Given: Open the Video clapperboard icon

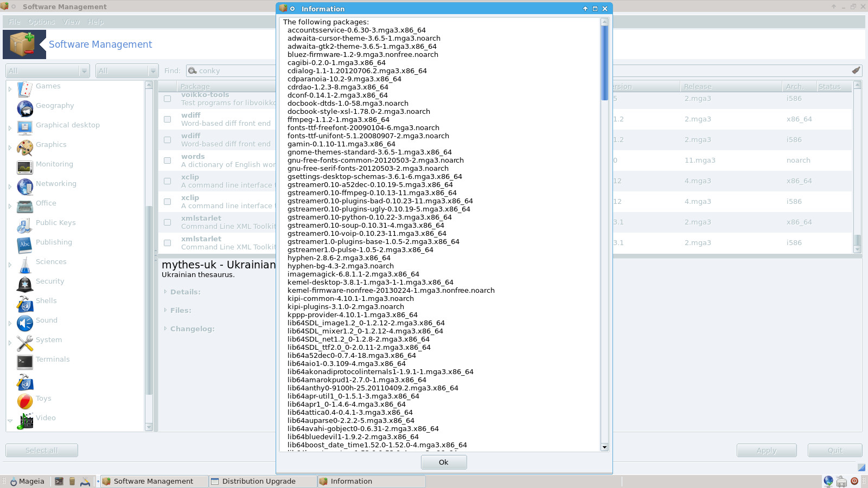Looking at the screenshot, I should click(25, 421).
